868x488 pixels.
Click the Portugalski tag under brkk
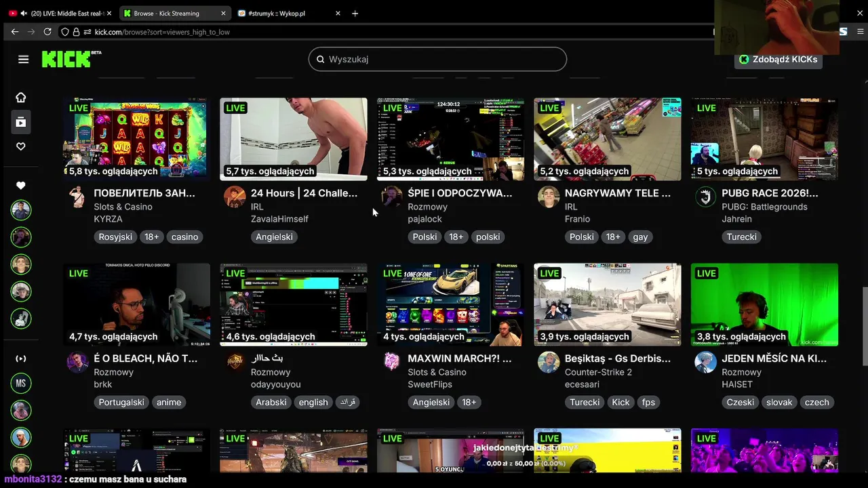(x=121, y=402)
